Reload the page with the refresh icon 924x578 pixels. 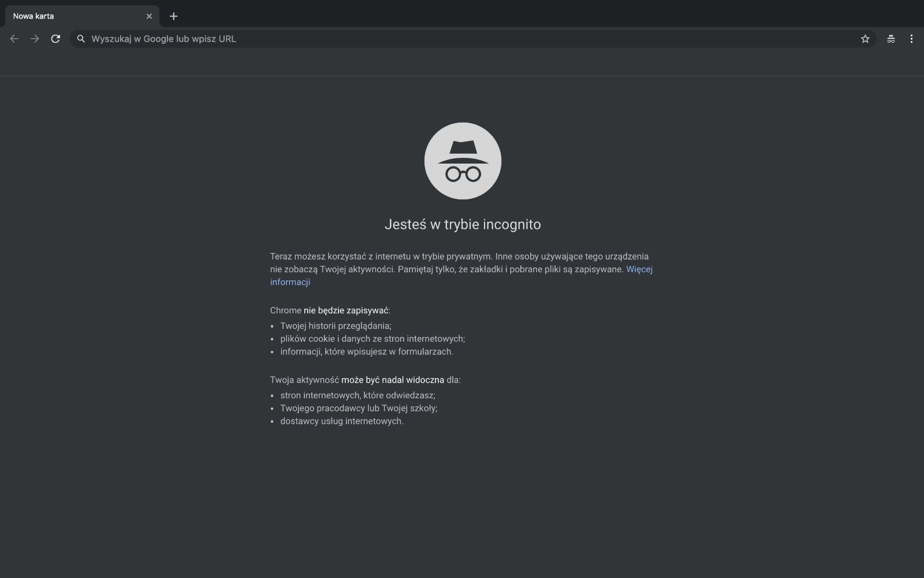point(55,39)
